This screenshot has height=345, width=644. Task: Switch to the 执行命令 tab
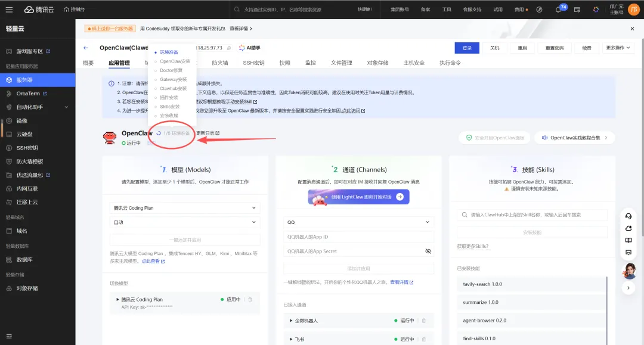(450, 63)
